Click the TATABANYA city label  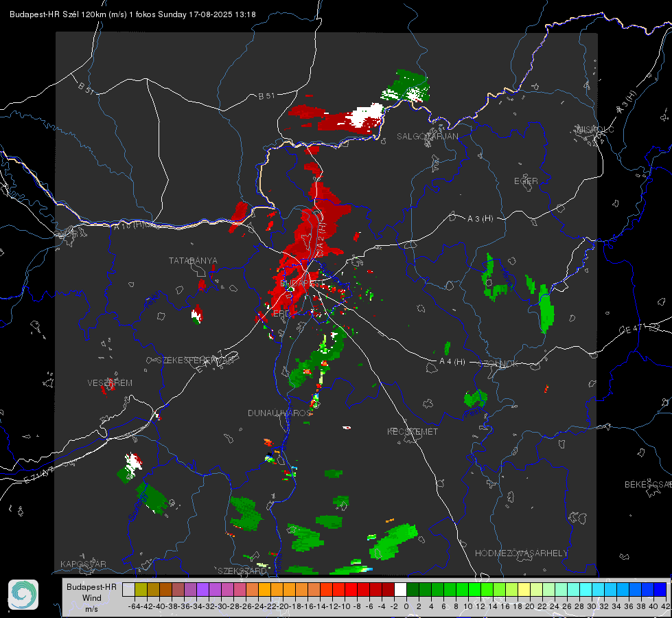pyautogui.click(x=193, y=260)
